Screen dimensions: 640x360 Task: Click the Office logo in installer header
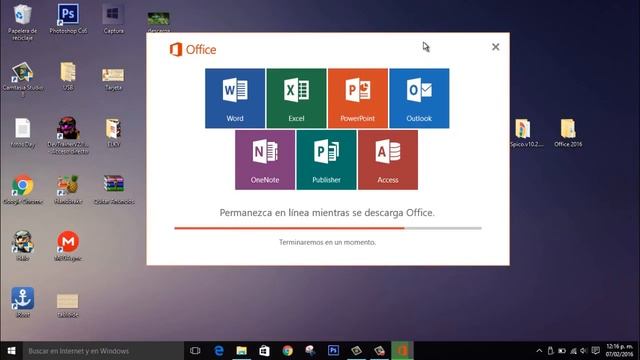(x=193, y=49)
